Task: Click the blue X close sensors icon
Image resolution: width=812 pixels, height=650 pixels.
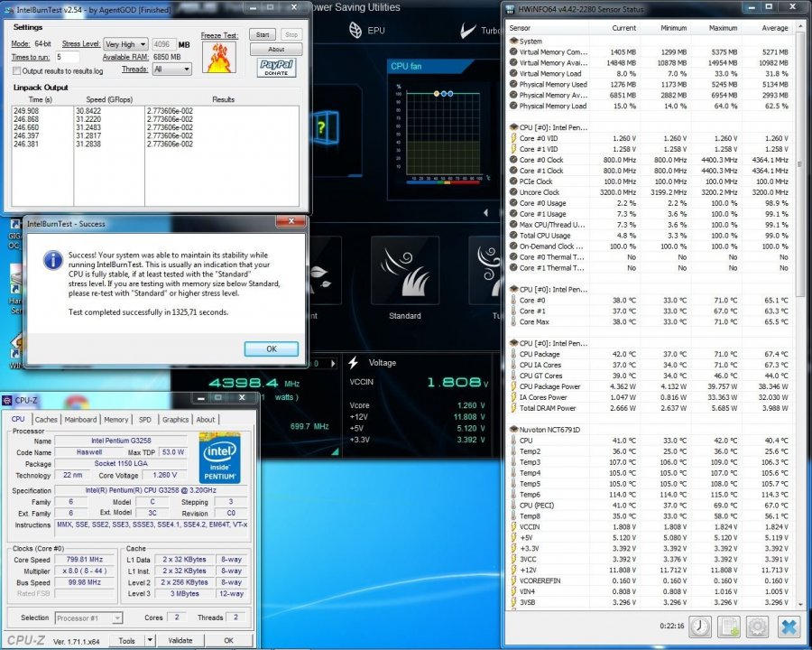Action: pyautogui.click(x=789, y=627)
